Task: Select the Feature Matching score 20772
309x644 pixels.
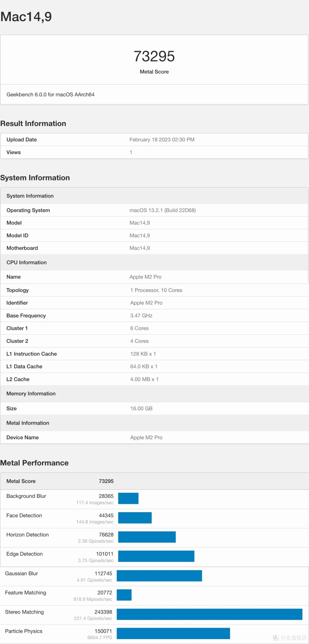Action: tap(105, 592)
